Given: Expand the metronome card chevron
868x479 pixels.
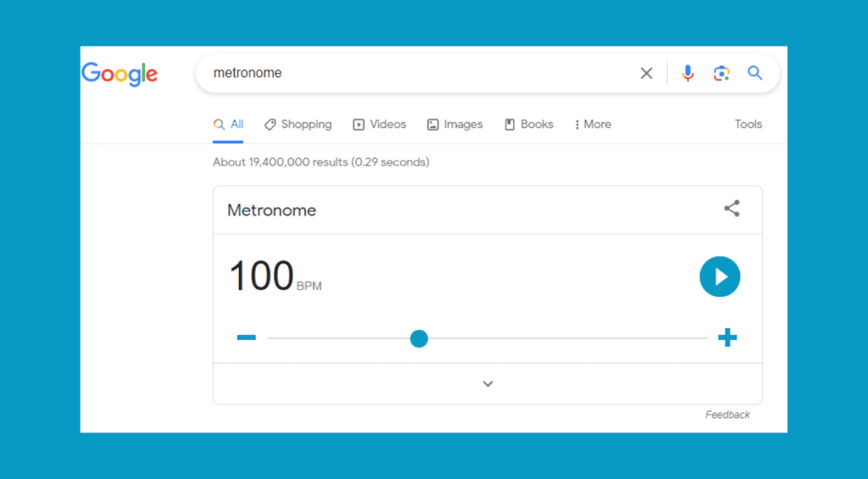Looking at the screenshot, I should (x=487, y=384).
